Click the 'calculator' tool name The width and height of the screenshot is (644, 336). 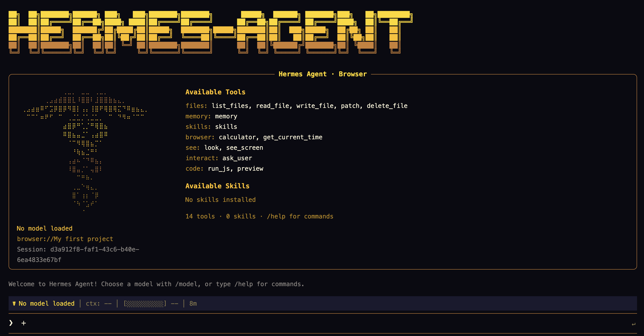click(237, 137)
